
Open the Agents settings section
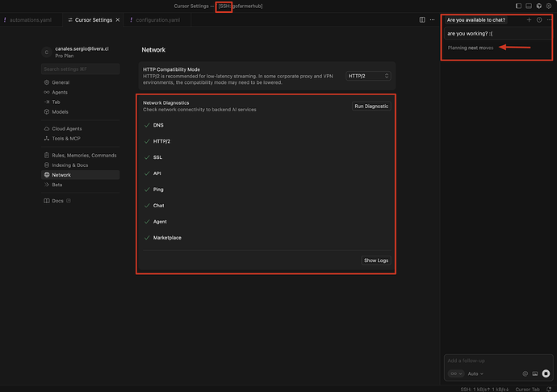point(80,92)
